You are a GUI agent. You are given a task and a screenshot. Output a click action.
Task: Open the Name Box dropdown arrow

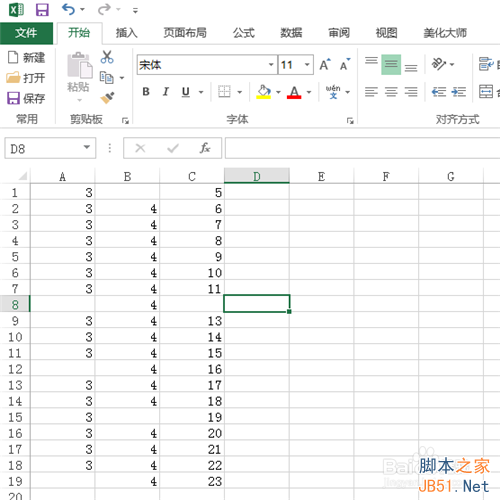click(87, 147)
